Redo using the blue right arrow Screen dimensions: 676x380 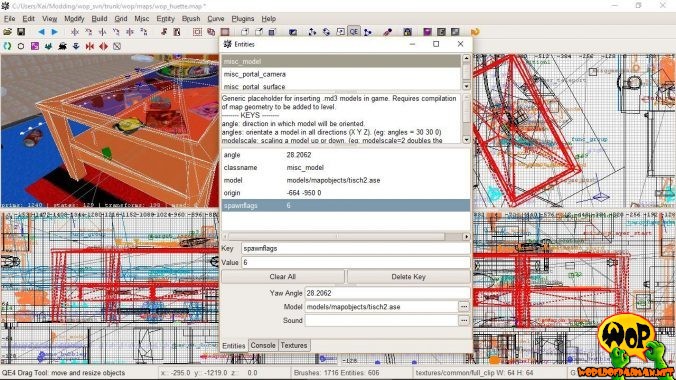pos(55,32)
